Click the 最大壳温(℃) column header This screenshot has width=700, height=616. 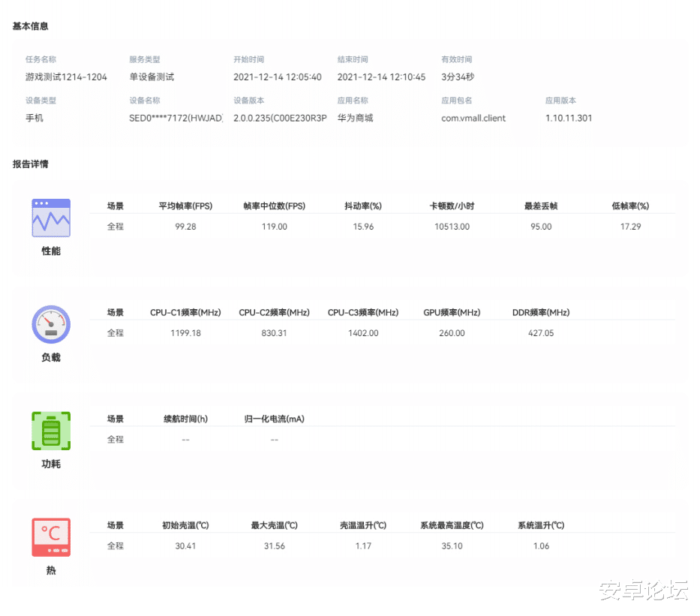pyautogui.click(x=274, y=525)
